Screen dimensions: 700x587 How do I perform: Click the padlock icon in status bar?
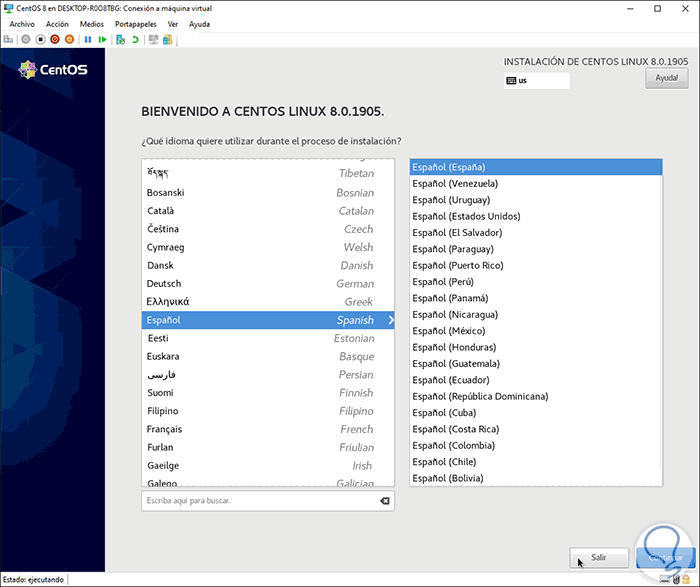(688, 579)
